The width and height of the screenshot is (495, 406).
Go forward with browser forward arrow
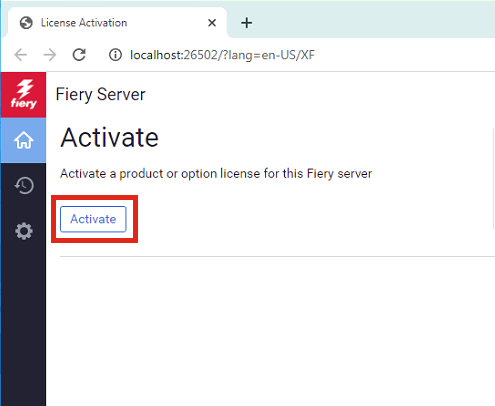pyautogui.click(x=50, y=55)
